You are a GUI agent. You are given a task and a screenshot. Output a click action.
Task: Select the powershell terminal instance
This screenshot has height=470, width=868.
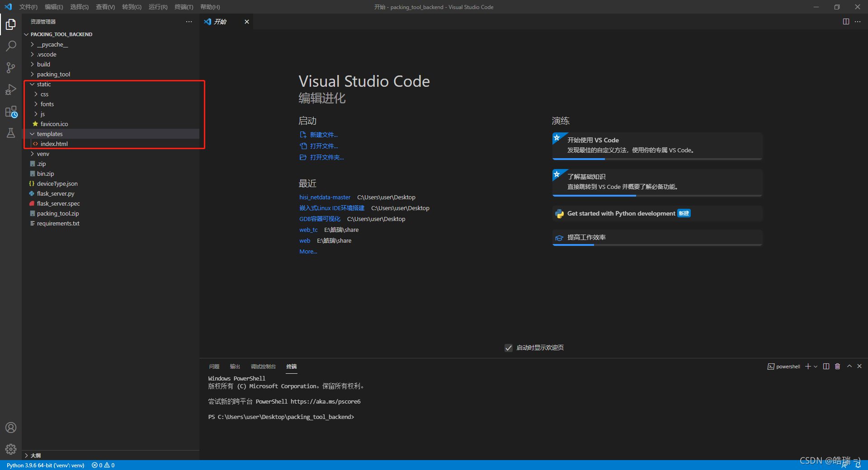click(x=784, y=367)
